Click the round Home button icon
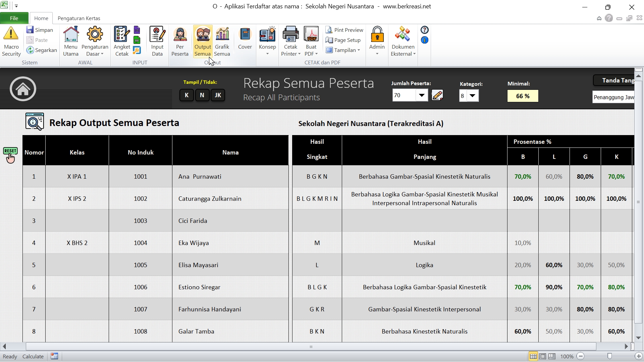The width and height of the screenshot is (644, 362). [23, 89]
